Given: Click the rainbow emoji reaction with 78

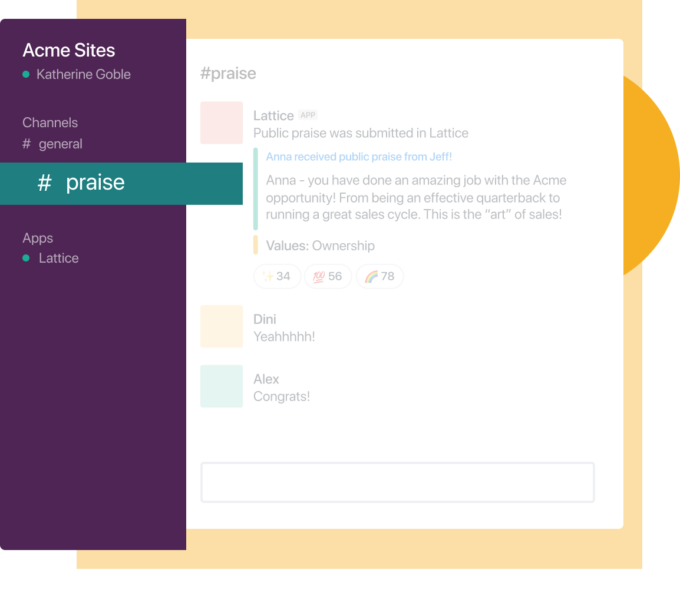Looking at the screenshot, I should (x=380, y=276).
